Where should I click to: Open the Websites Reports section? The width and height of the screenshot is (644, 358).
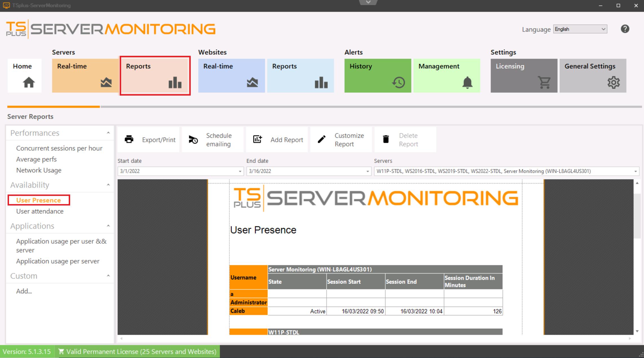[300, 76]
